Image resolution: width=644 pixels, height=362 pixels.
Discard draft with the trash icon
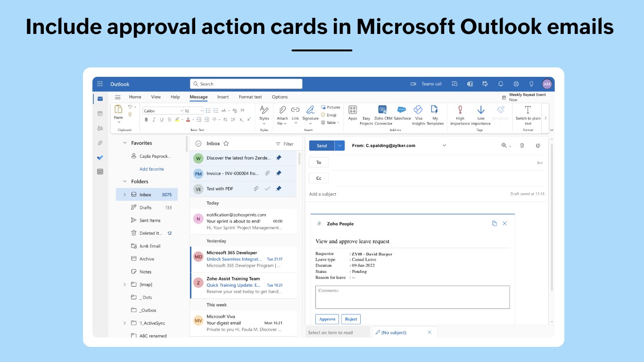tap(522, 146)
